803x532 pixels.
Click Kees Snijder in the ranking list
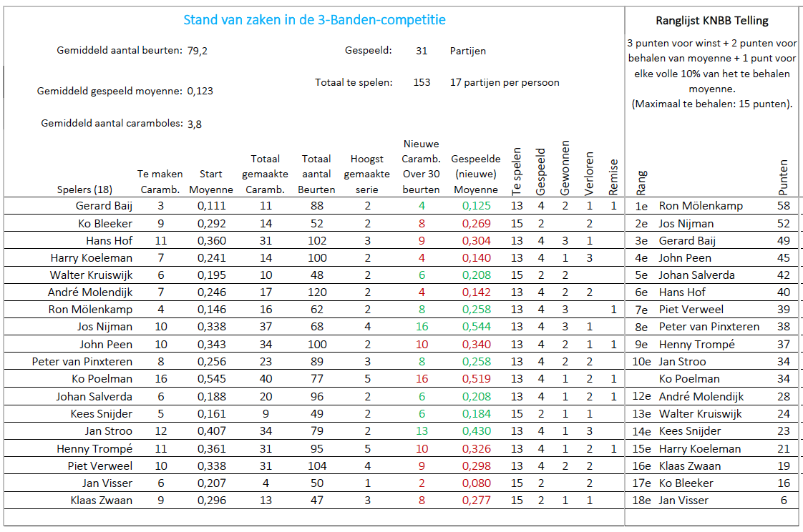pyautogui.click(x=689, y=430)
